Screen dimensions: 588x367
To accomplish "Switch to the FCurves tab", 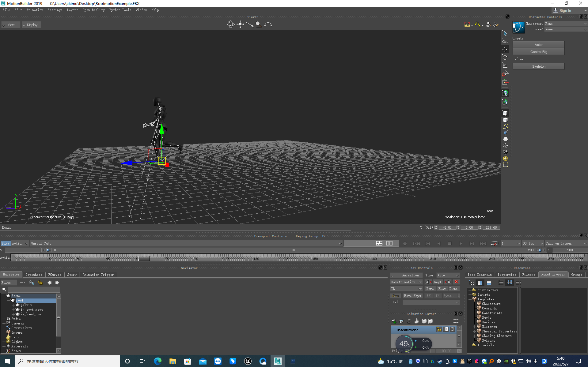I will (x=55, y=275).
